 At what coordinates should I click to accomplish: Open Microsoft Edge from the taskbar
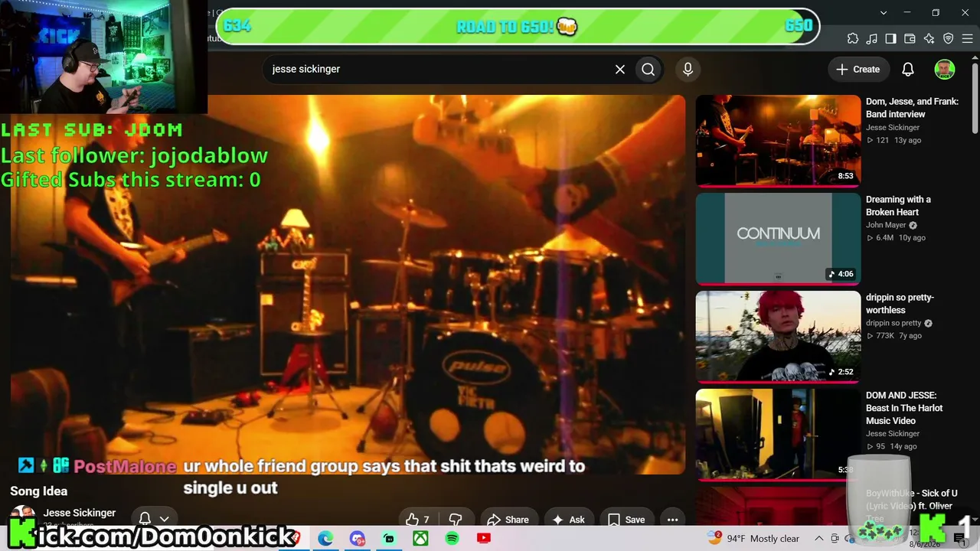tap(325, 539)
